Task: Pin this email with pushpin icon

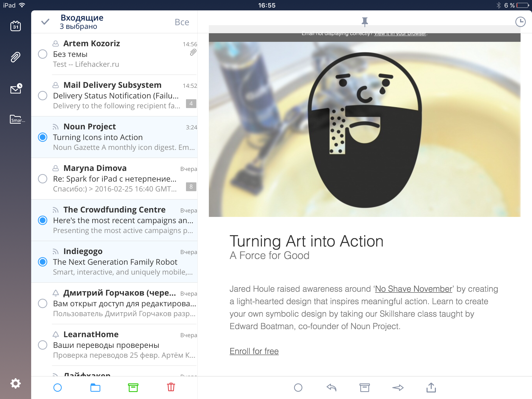Action: pyautogui.click(x=365, y=22)
